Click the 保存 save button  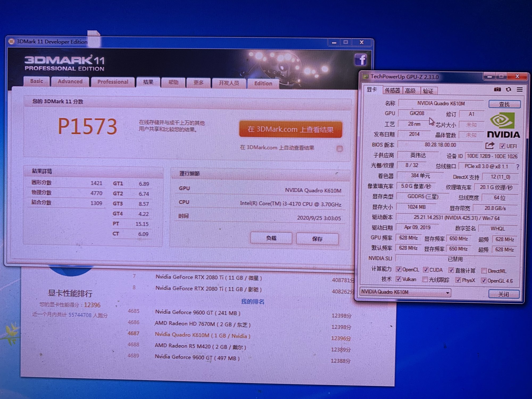pyautogui.click(x=317, y=239)
